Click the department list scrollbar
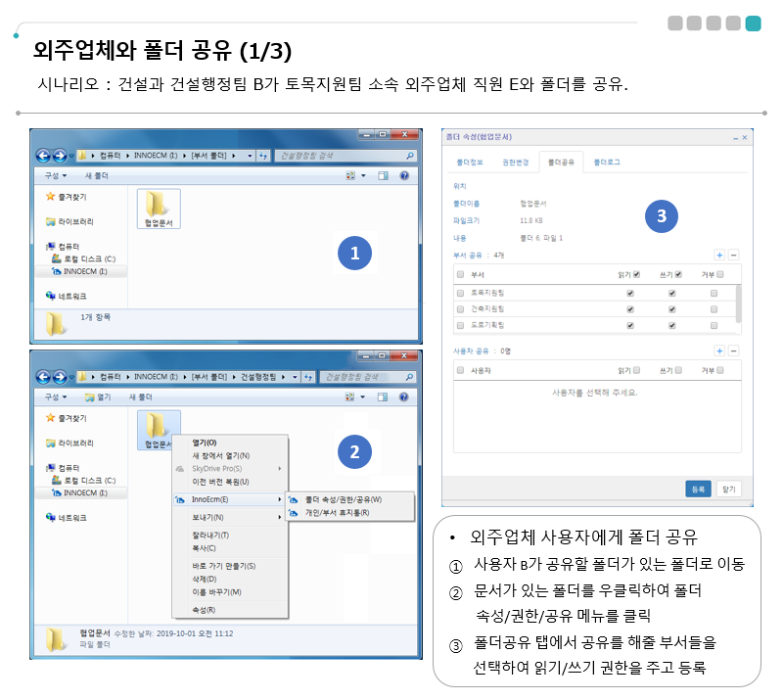Screen dimensions: 783x700 pyautogui.click(x=738, y=303)
